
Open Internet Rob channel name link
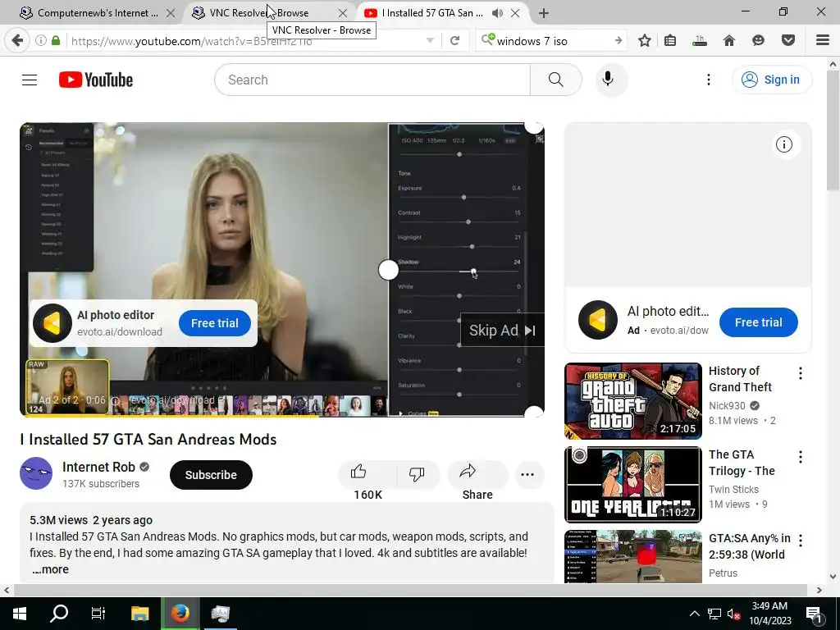[x=98, y=467]
